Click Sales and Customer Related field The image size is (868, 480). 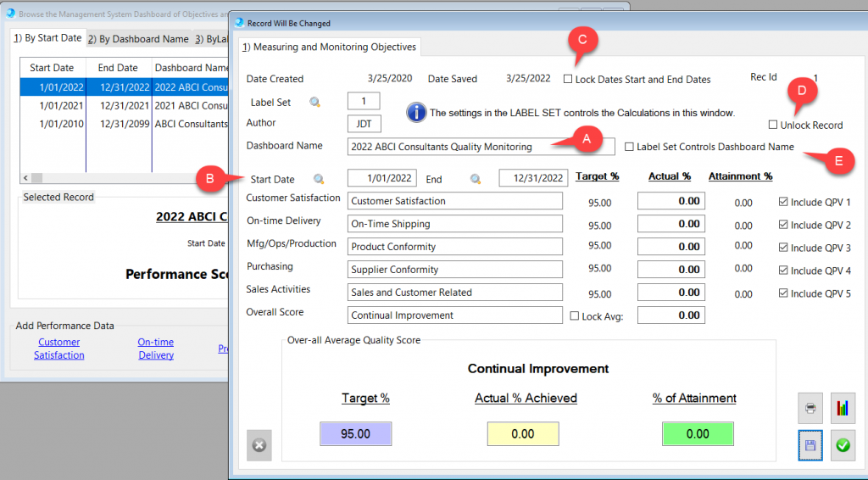pos(455,293)
